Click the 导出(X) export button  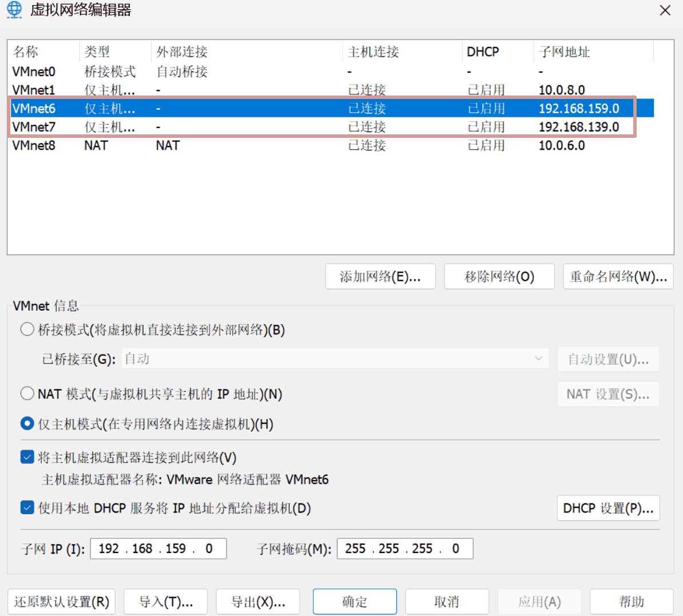tap(258, 601)
